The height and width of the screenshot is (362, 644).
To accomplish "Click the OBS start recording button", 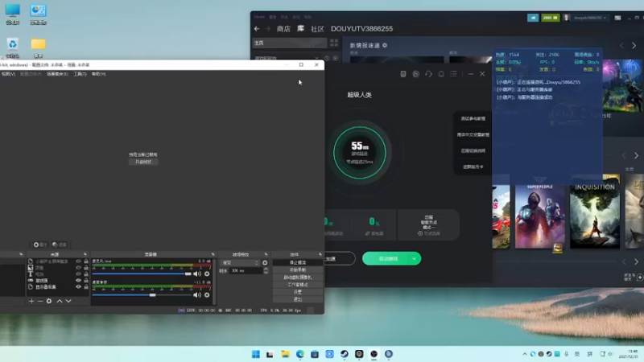I will point(298,269).
